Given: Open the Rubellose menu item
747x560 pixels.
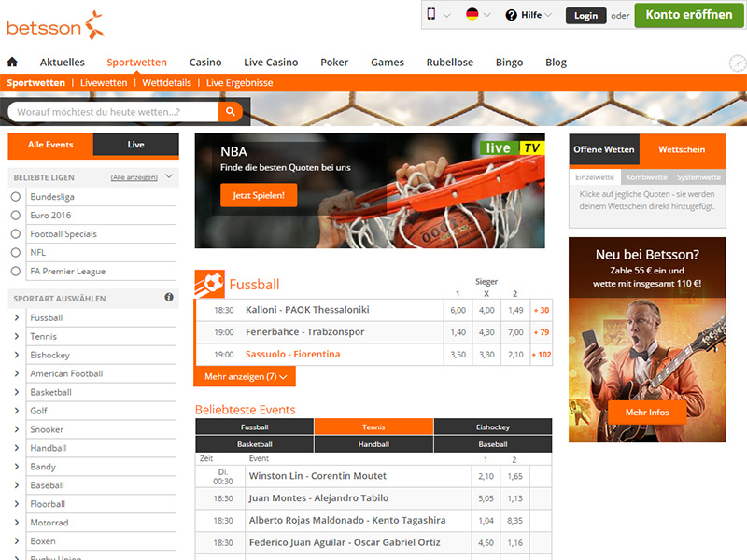Looking at the screenshot, I should point(449,63).
